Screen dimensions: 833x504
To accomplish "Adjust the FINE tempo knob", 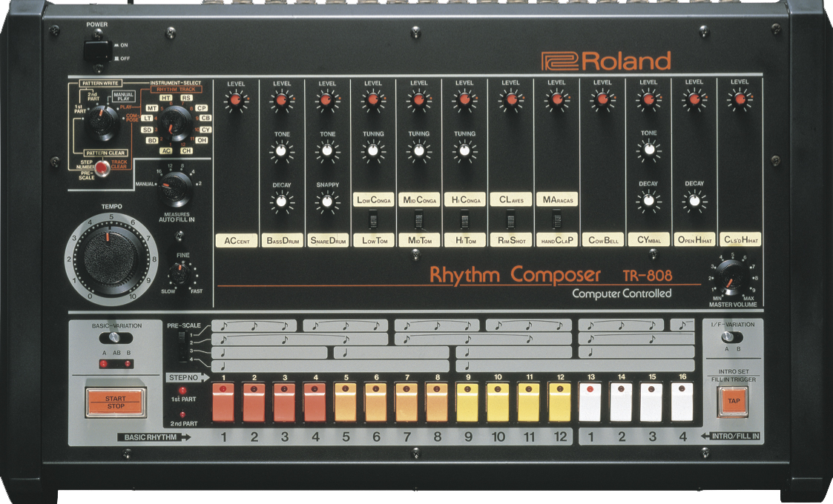I will click(x=180, y=273).
